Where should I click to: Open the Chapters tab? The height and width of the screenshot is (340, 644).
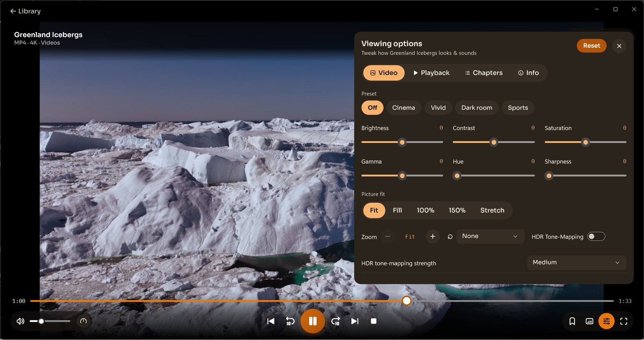(484, 73)
